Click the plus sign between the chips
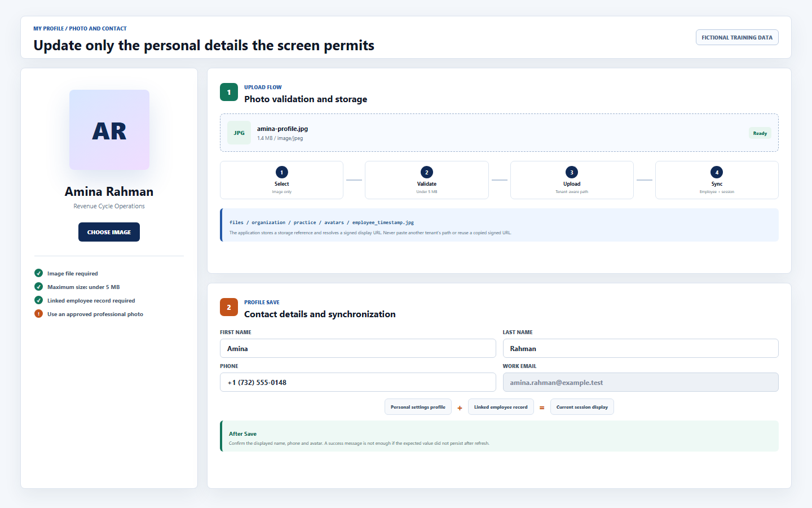 tap(460, 408)
